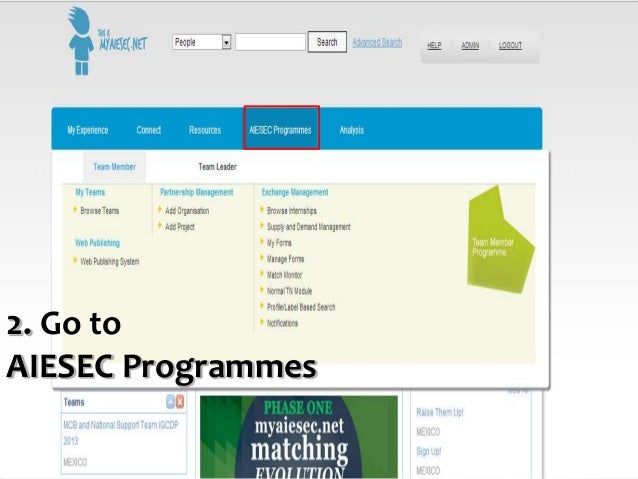Switch to the Team Member tab
638x479 pixels.
point(114,166)
